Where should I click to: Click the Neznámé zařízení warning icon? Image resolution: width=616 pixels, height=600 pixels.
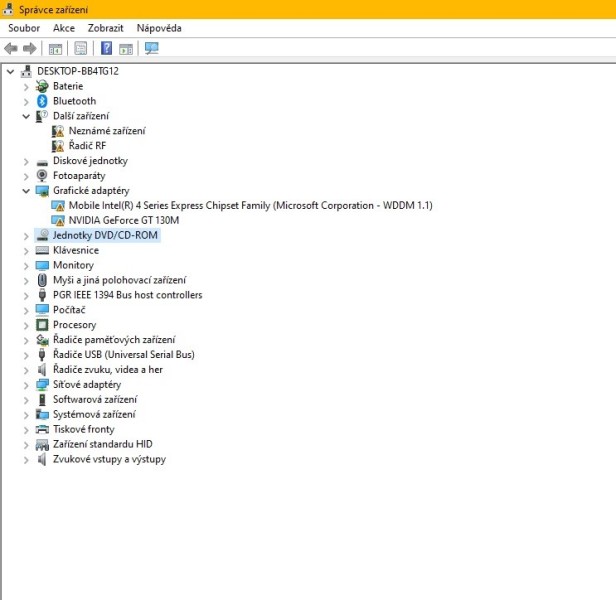58,131
